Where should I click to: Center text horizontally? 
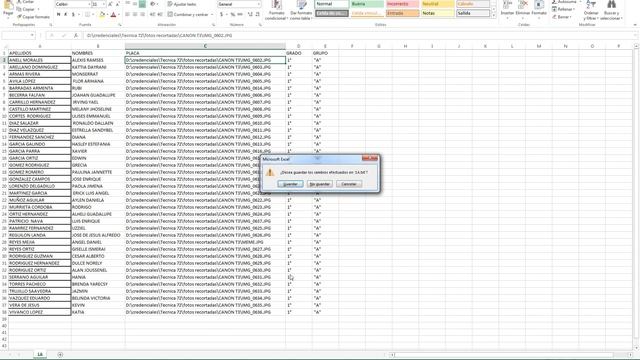135,15
